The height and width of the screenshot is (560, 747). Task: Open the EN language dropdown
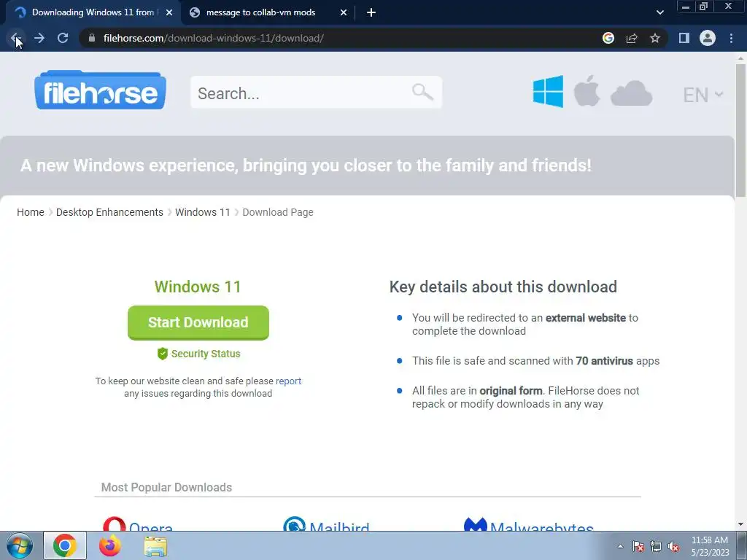tap(703, 95)
